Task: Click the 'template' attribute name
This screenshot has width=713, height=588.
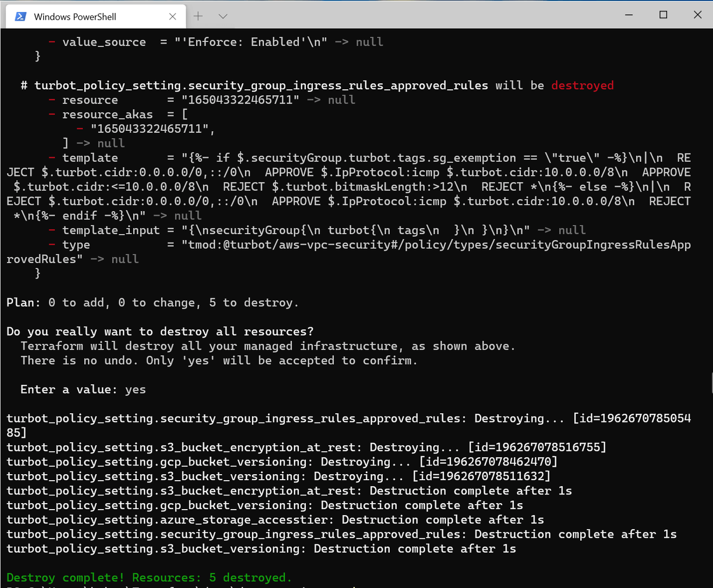Action: pyautogui.click(x=90, y=158)
